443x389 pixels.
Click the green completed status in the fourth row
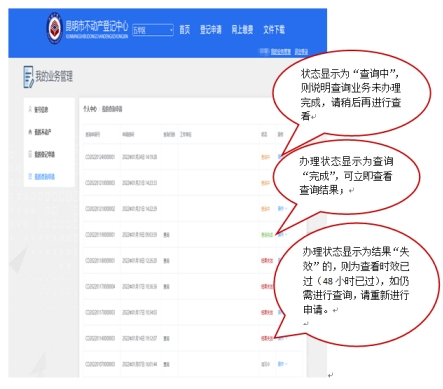coord(267,235)
